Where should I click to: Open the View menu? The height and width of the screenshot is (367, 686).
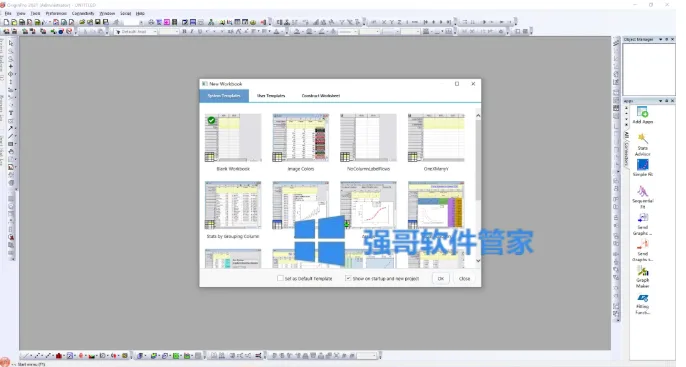pos(21,14)
